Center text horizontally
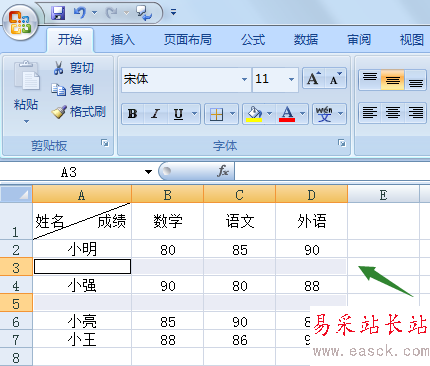The height and width of the screenshot is (366, 430). (x=393, y=113)
